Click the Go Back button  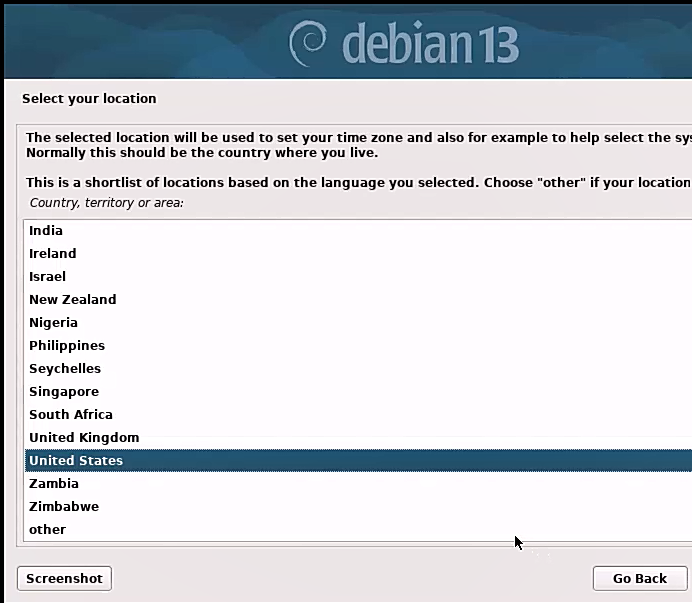639,578
